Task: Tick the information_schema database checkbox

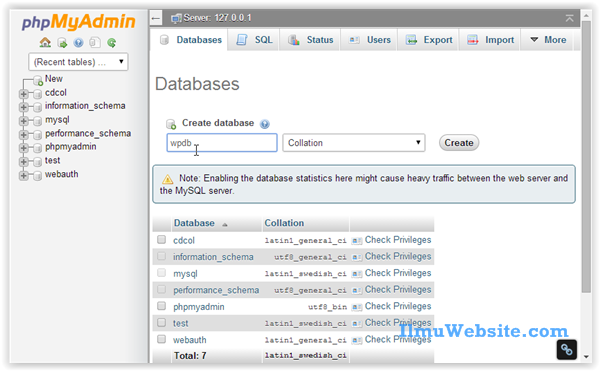Action: [x=161, y=256]
